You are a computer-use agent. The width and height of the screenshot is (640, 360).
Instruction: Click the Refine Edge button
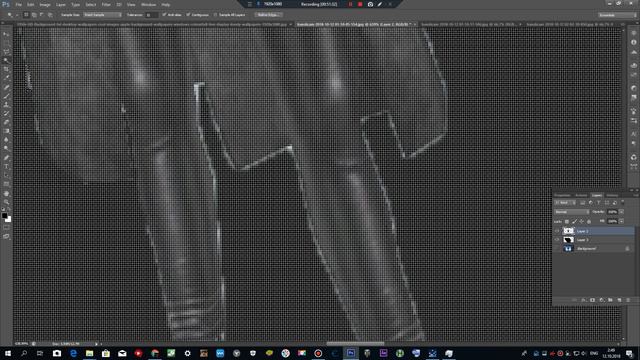tap(269, 15)
